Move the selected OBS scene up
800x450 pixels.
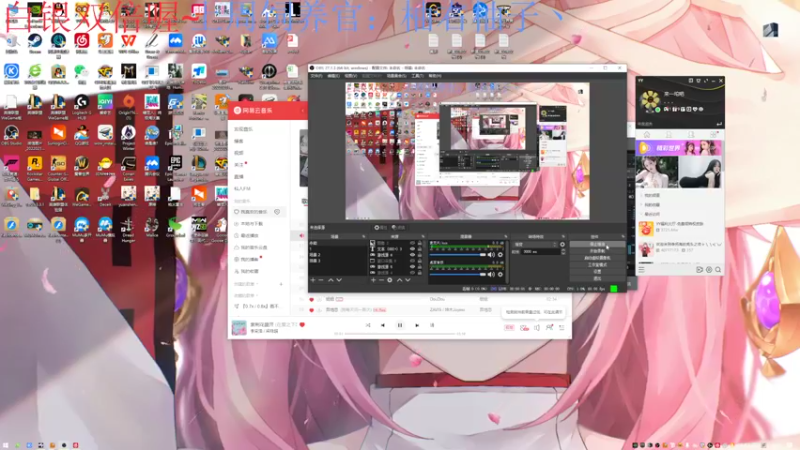(331, 280)
